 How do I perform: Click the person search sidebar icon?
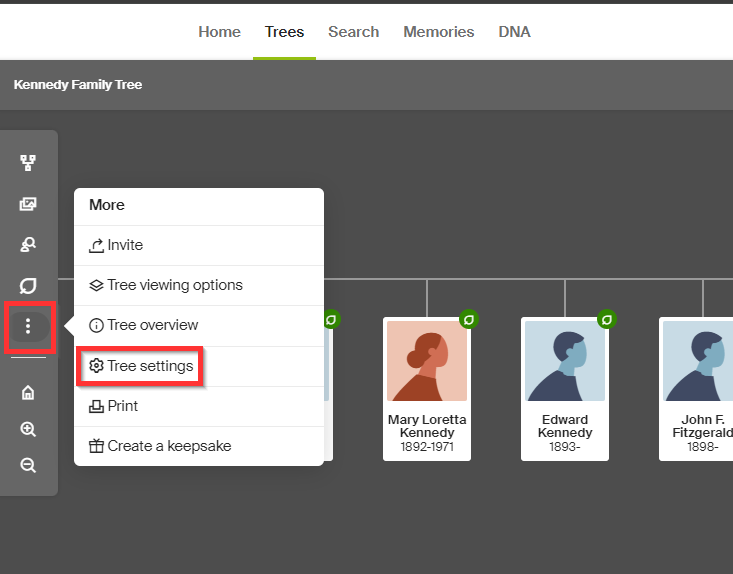(28, 245)
